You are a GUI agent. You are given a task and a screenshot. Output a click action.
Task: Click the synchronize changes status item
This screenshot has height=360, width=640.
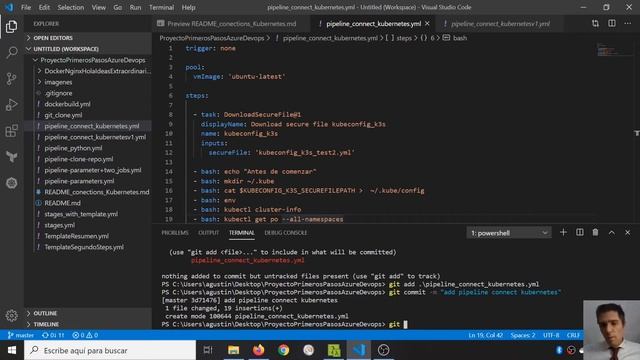(x=53, y=335)
